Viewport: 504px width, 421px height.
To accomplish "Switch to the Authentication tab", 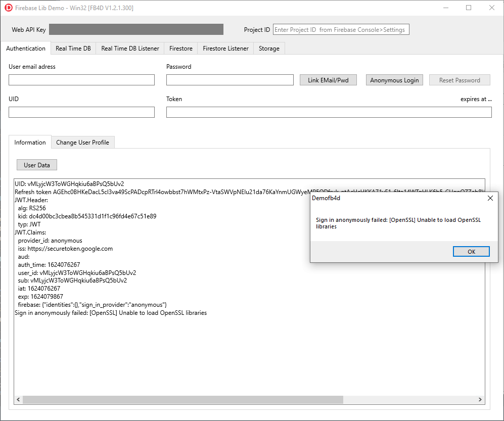I will [x=26, y=49].
